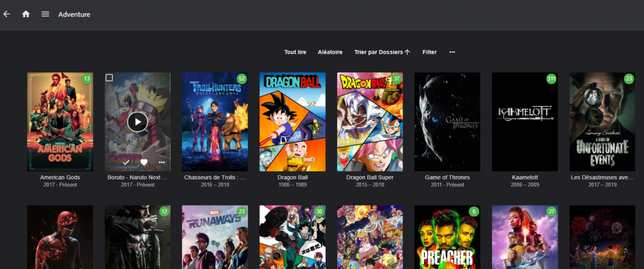
Task: Open the Filter options
Action: click(429, 52)
